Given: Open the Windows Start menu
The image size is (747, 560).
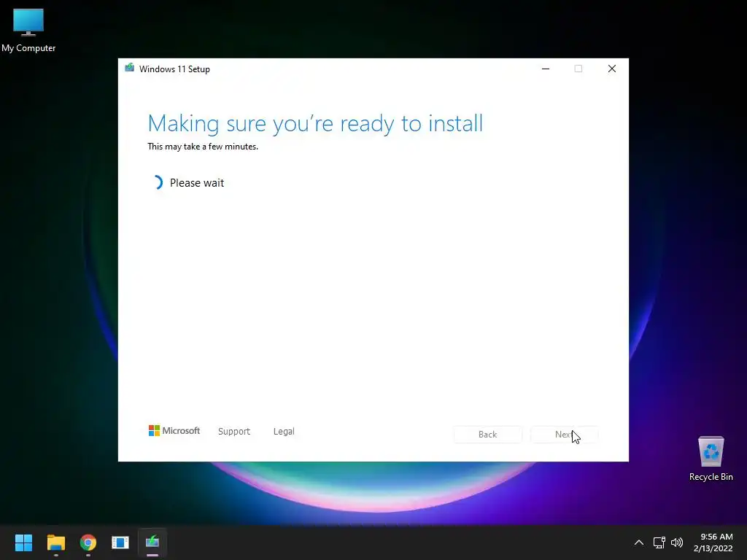Looking at the screenshot, I should pos(23,542).
